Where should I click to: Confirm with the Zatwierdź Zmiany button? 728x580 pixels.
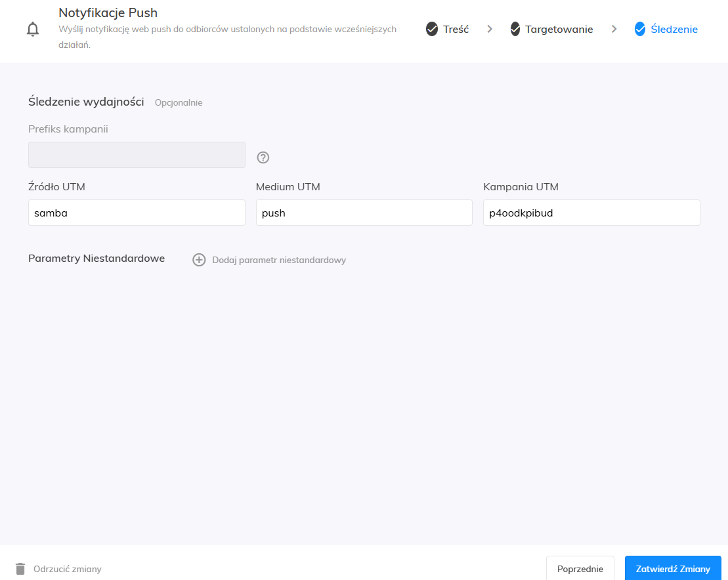tap(672, 569)
